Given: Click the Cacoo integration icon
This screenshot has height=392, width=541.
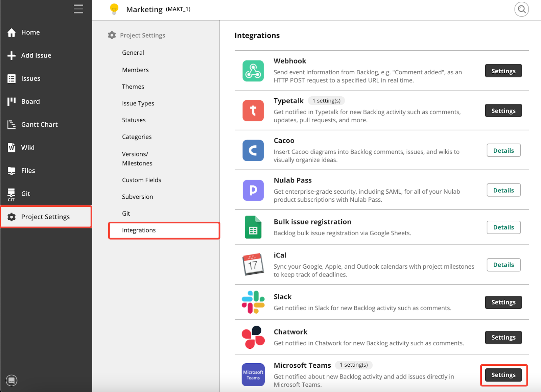Looking at the screenshot, I should 253,150.
